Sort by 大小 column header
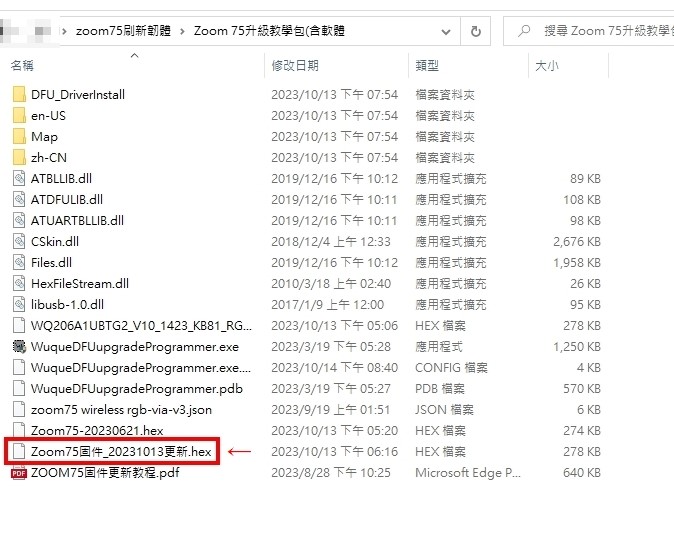Screen dimensions: 674x539 tap(547, 66)
